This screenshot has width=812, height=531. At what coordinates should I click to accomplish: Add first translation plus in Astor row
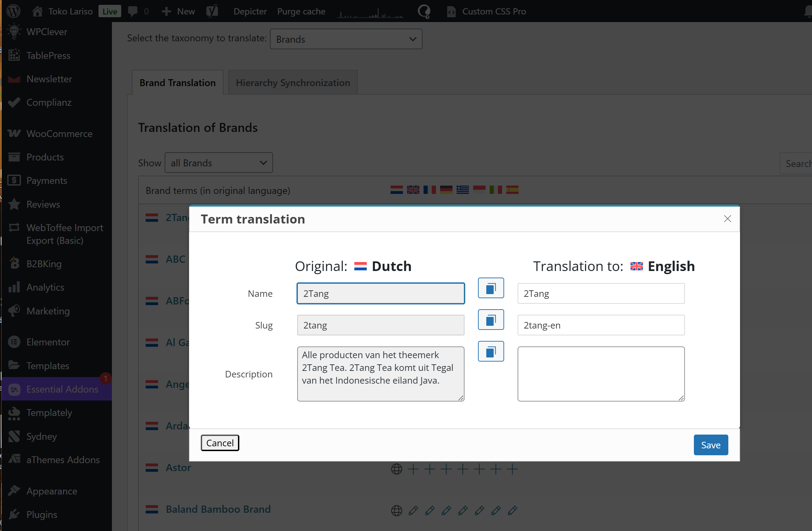(x=413, y=469)
